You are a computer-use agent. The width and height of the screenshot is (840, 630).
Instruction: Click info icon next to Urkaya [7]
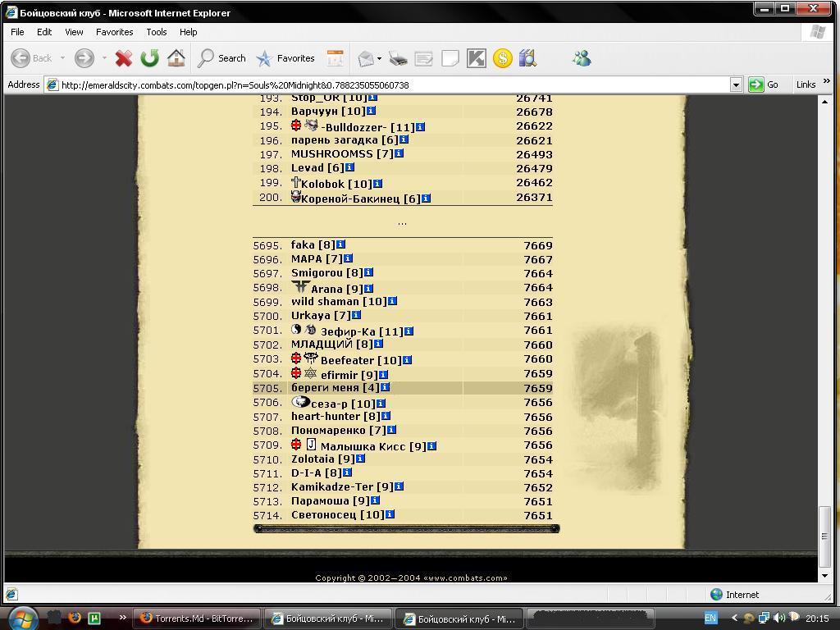click(356, 315)
